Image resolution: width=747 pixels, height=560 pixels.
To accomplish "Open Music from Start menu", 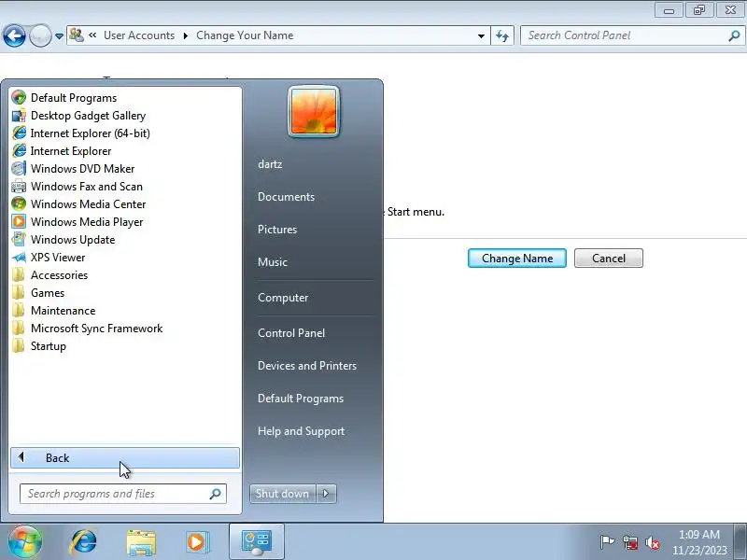I will coord(273,262).
